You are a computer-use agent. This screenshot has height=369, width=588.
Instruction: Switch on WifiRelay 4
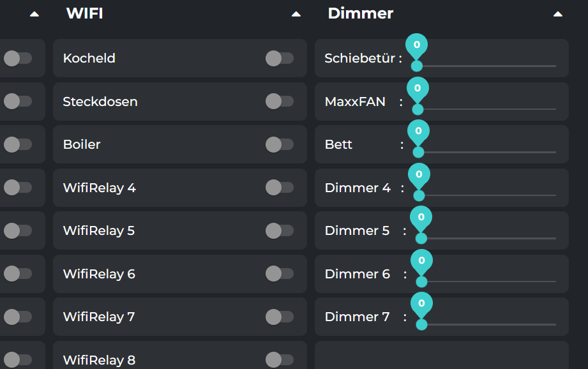click(x=279, y=187)
